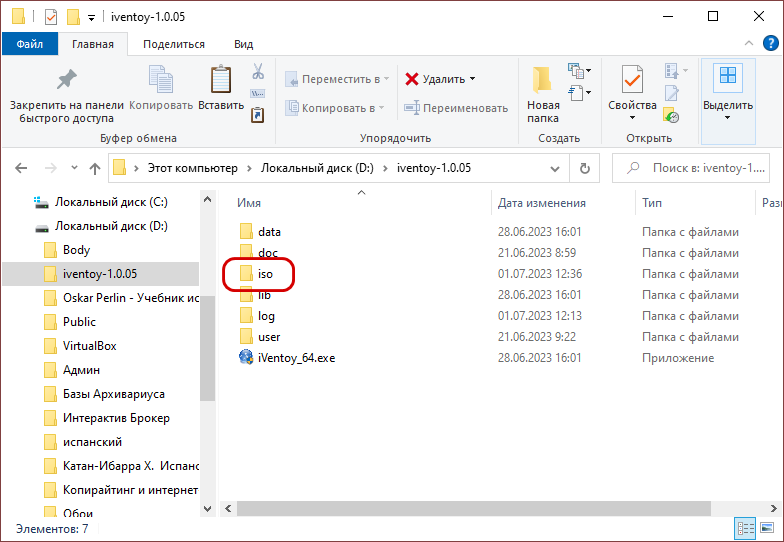Switch to the Поделиться tab
Viewport: 784px width, 542px height.
pyautogui.click(x=174, y=44)
